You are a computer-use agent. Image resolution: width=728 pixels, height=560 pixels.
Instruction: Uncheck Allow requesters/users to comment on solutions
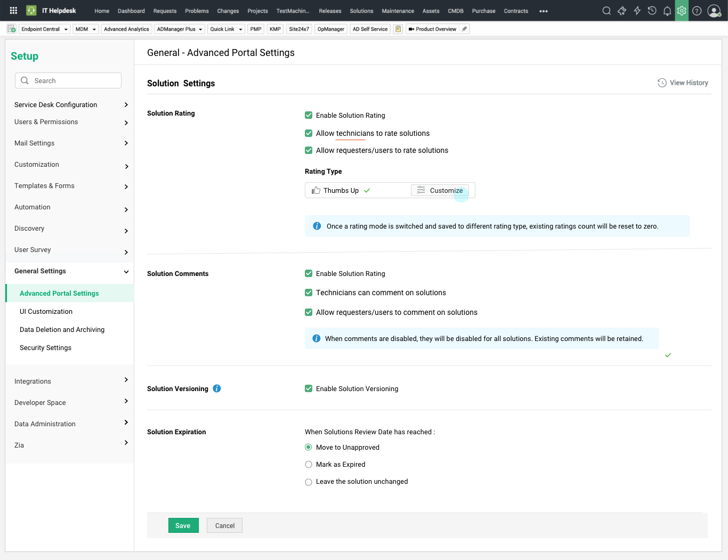(309, 312)
